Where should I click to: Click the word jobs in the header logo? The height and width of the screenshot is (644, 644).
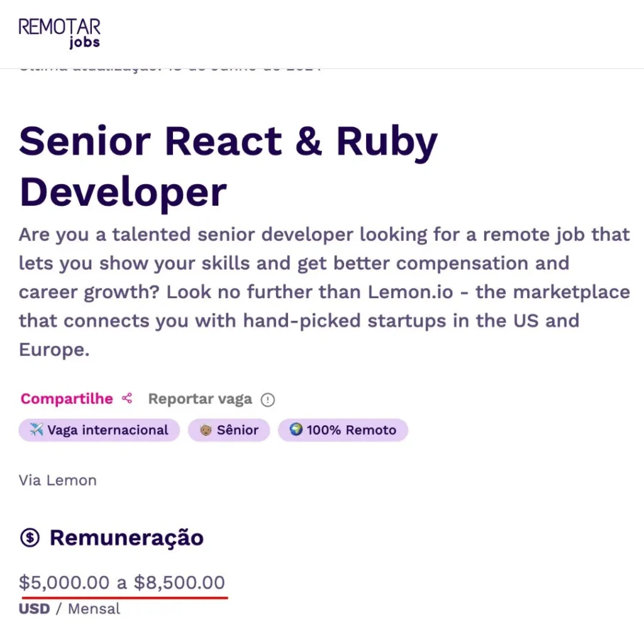[x=85, y=42]
